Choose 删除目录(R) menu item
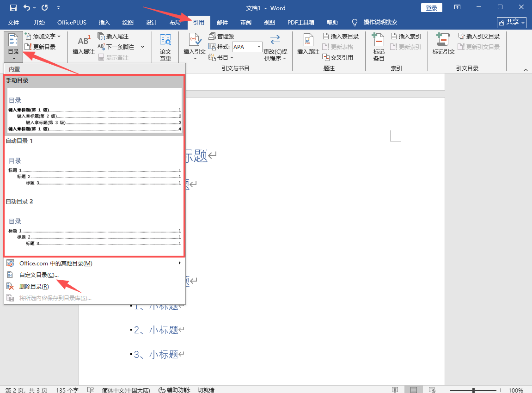532x393 pixels. [95, 287]
